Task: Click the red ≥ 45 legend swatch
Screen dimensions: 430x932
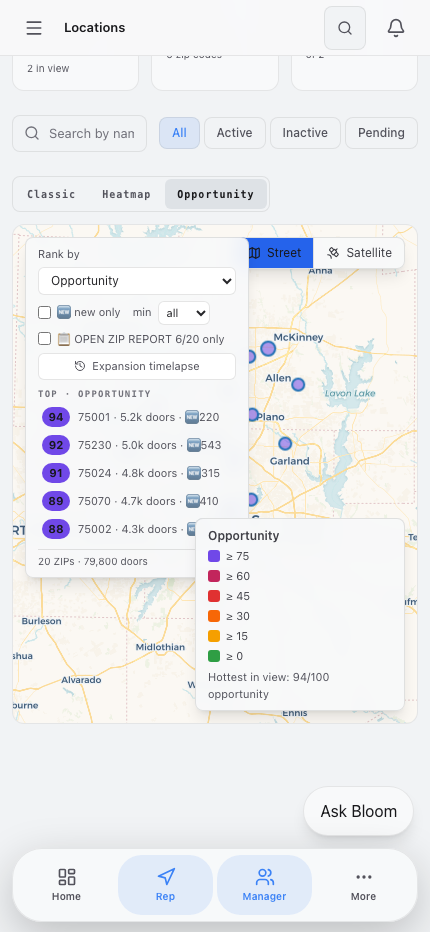Action: click(x=214, y=596)
